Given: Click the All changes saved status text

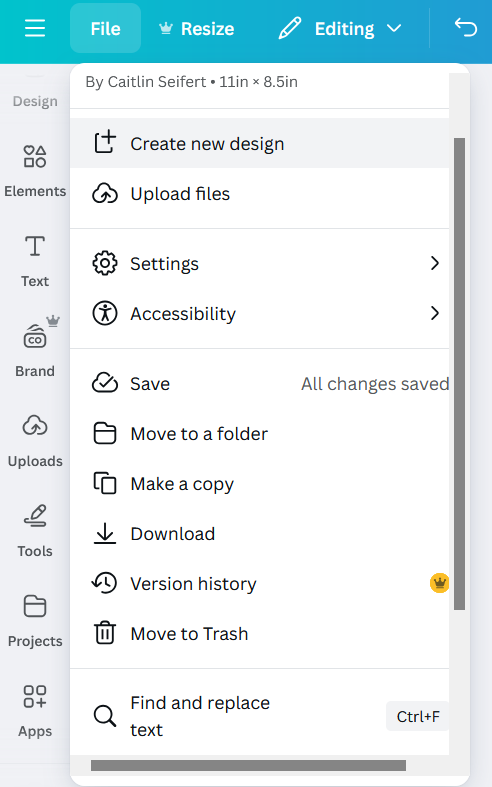Looking at the screenshot, I should click(375, 384).
